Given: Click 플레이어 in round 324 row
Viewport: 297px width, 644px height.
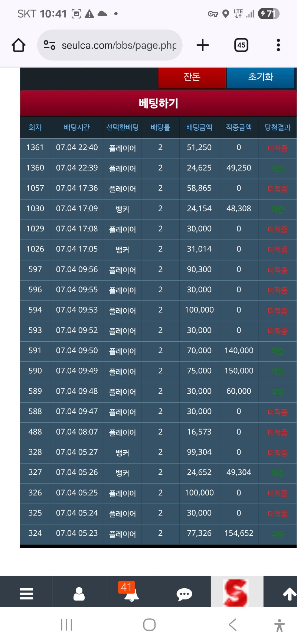Looking at the screenshot, I should coord(123,534).
